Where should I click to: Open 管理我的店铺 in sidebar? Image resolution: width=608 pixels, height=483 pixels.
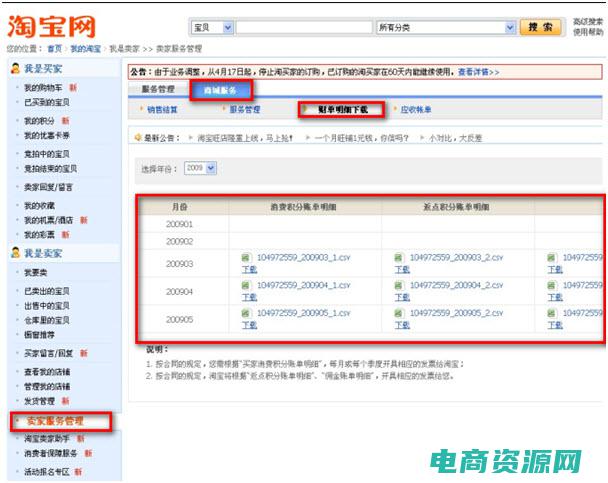tap(47, 386)
